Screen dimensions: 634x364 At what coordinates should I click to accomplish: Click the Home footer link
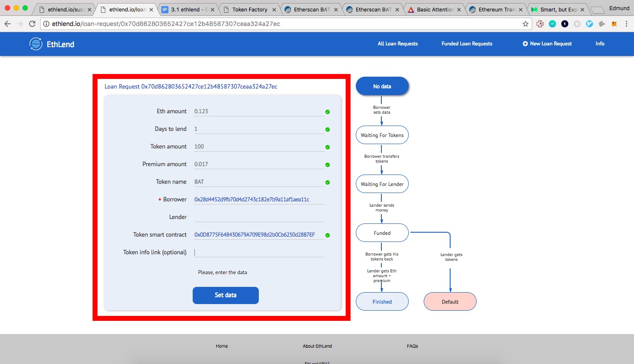(222, 346)
